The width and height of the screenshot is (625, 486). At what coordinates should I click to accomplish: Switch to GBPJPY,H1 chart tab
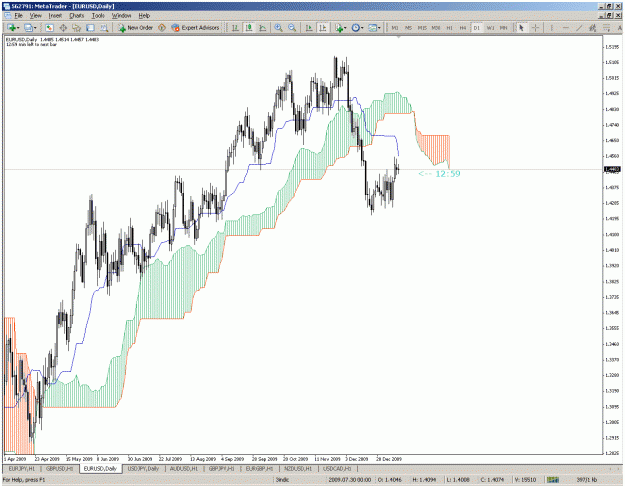coord(221,468)
